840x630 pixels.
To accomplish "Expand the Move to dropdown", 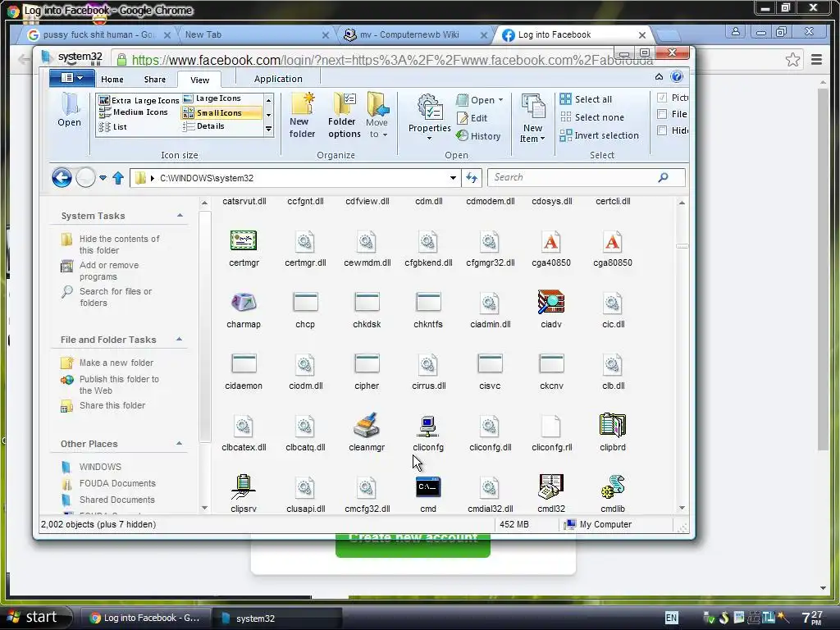I will click(x=386, y=135).
